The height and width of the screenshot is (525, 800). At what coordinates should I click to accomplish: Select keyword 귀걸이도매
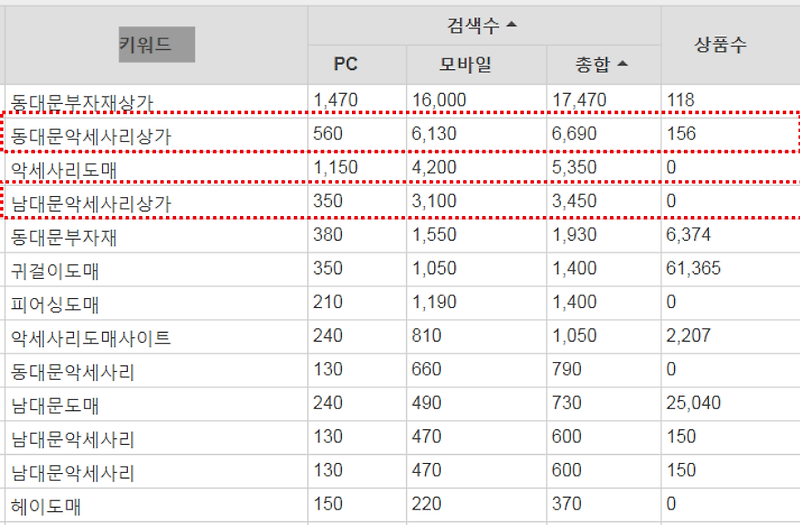(55, 271)
